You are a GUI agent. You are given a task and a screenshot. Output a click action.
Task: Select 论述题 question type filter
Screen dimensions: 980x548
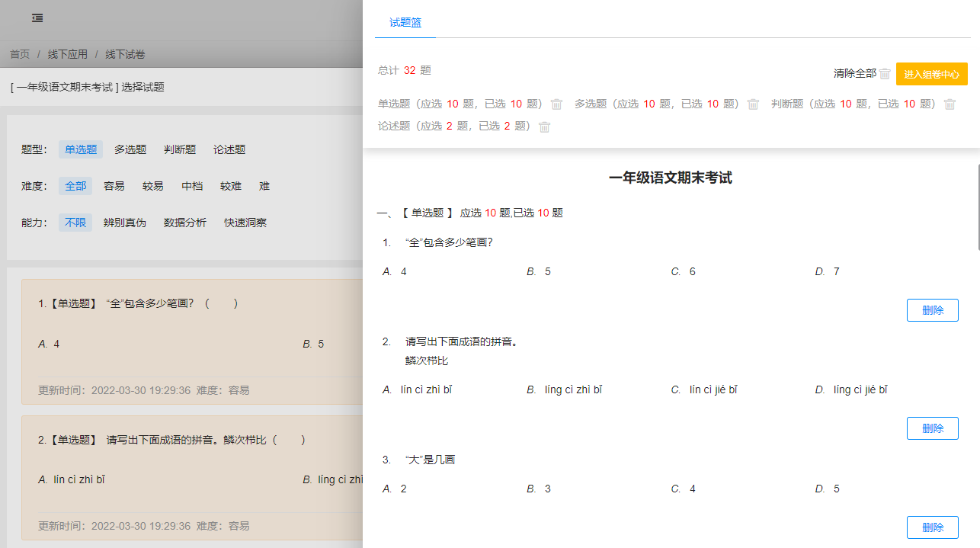(229, 149)
